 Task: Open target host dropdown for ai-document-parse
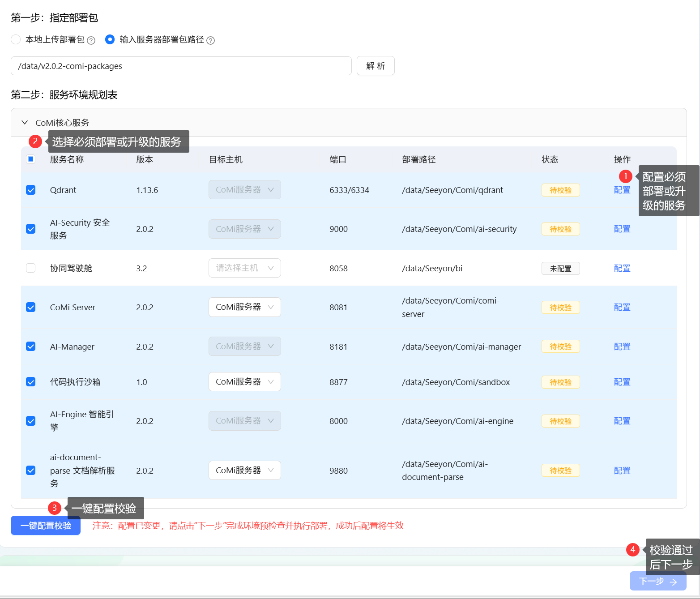(x=244, y=471)
